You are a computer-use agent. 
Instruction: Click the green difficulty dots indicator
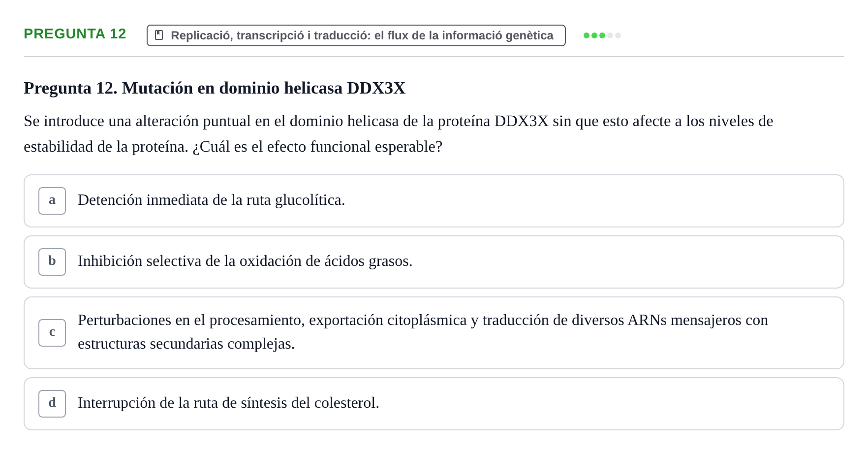coord(602,35)
